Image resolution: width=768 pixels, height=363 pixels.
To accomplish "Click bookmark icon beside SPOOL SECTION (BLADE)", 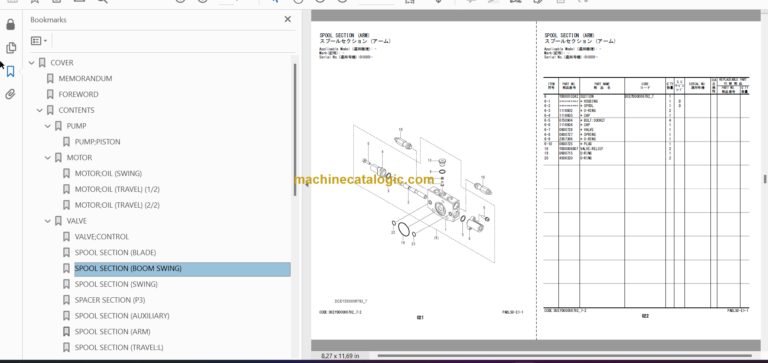I will pyautogui.click(x=66, y=253).
